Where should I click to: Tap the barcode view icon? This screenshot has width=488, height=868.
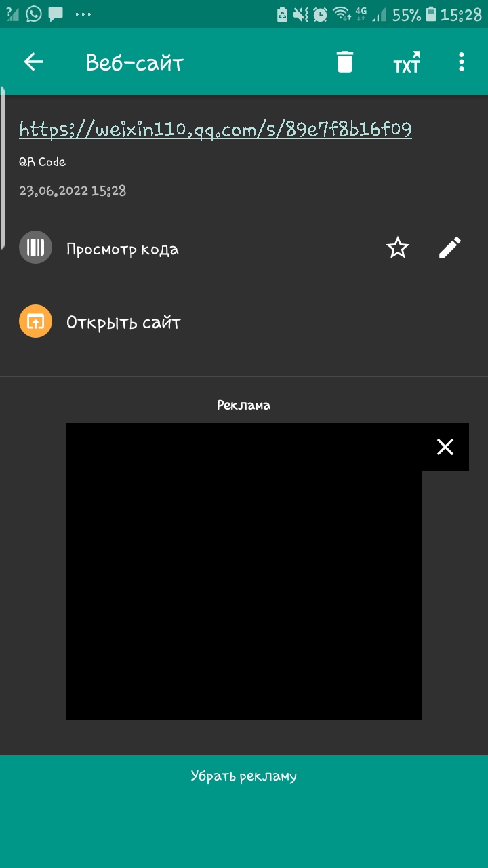35,248
